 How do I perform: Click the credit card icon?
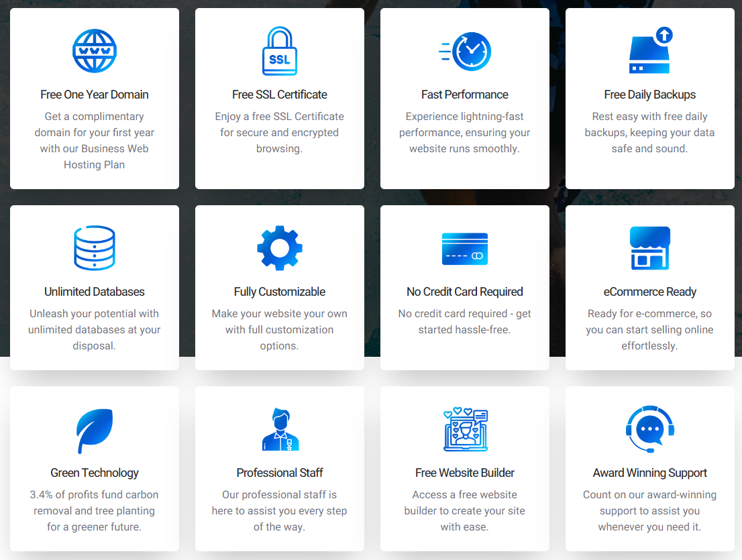click(465, 249)
